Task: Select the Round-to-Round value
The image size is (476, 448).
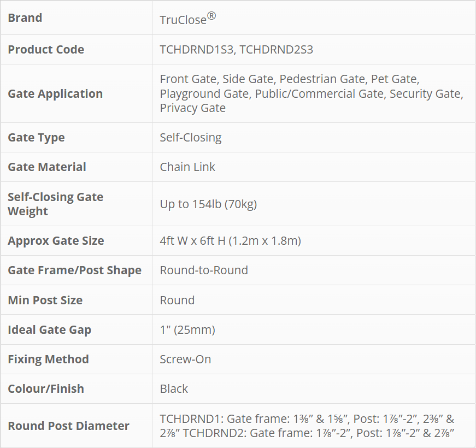Action: click(x=204, y=270)
